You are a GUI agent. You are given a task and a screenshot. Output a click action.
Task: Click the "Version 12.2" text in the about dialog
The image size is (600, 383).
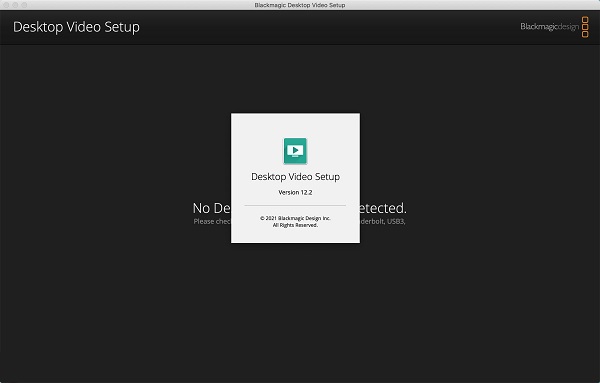click(x=295, y=192)
